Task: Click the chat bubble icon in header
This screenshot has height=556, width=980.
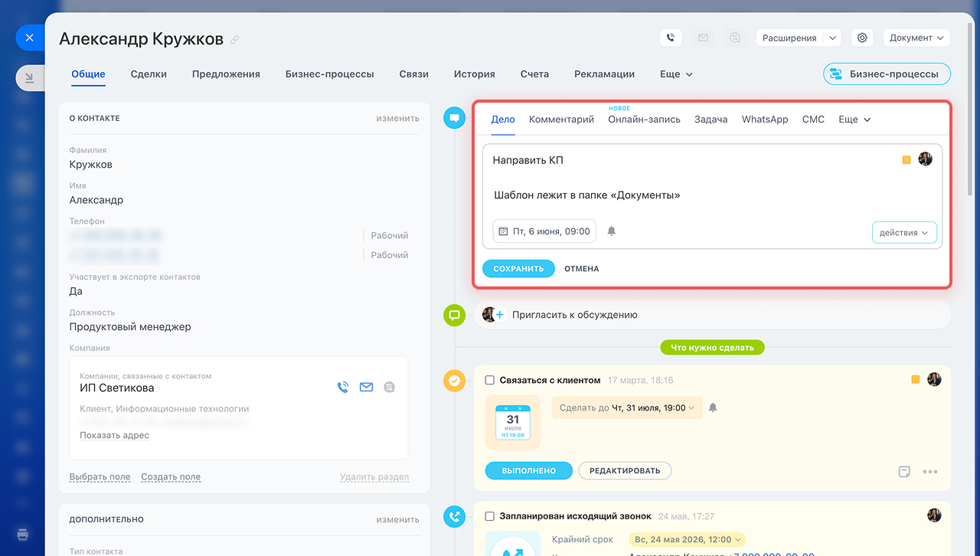Action: click(735, 38)
